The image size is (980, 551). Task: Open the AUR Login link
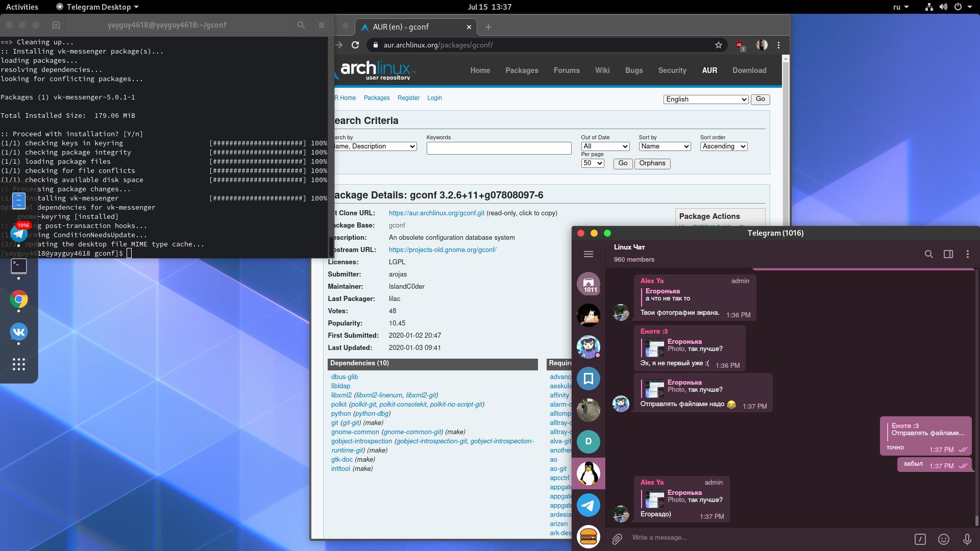click(x=434, y=98)
